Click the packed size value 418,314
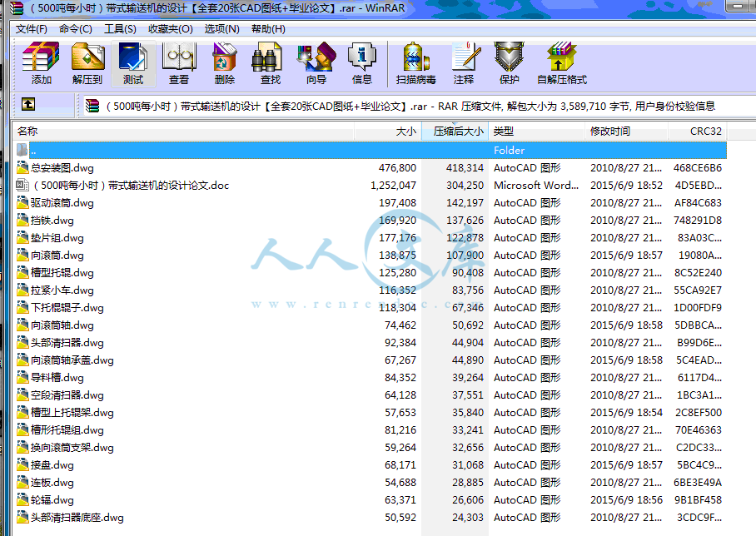Screen dimensions: 756x536 tap(465, 168)
